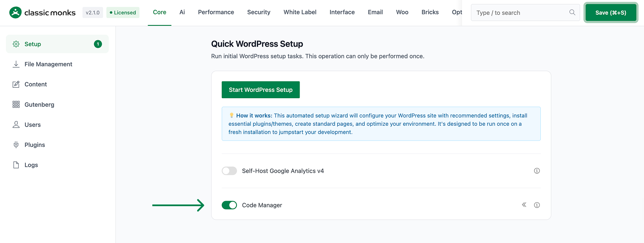Click the 'Code Manager' label text
The width and height of the screenshot is (644, 243).
coord(262,205)
